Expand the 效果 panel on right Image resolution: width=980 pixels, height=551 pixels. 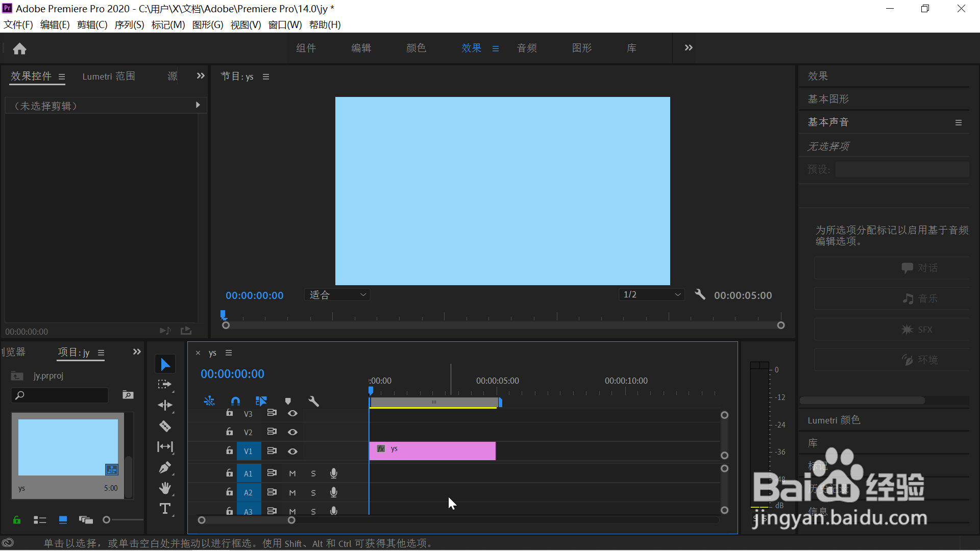[818, 76]
